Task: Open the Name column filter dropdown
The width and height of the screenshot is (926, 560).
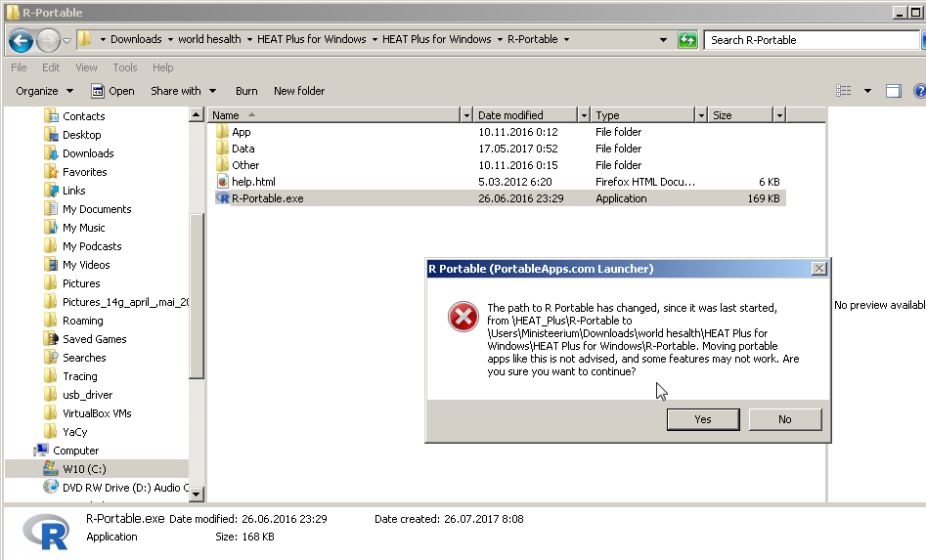Action: pos(466,115)
